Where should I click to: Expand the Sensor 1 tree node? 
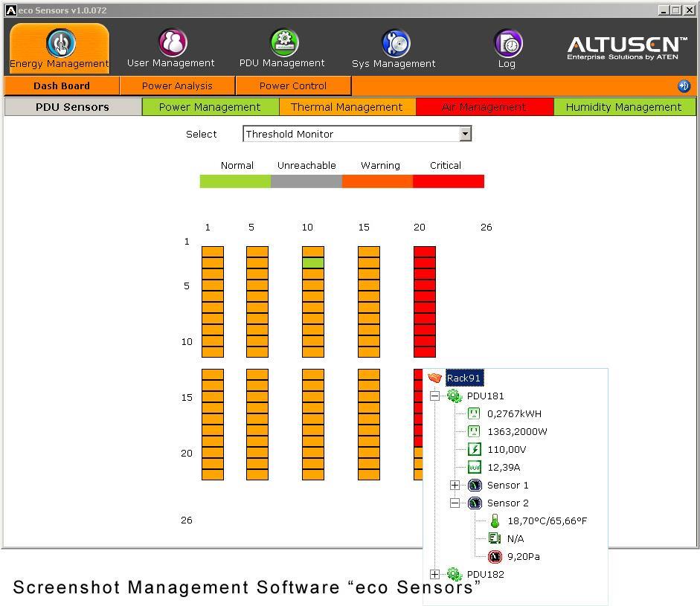(455, 486)
